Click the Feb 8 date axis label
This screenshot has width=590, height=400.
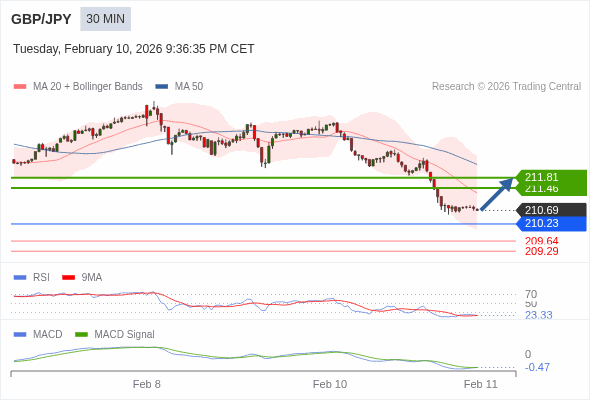click(x=147, y=384)
